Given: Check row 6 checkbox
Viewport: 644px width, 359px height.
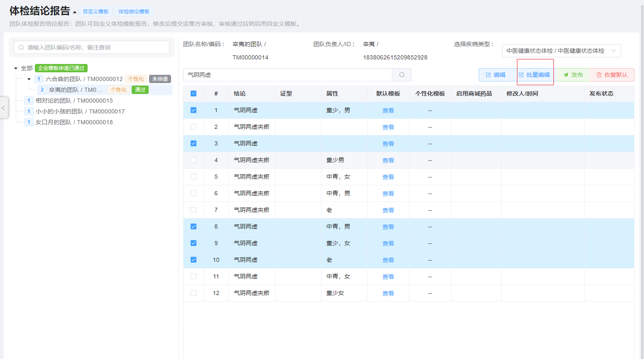Looking at the screenshot, I should pyautogui.click(x=193, y=193).
